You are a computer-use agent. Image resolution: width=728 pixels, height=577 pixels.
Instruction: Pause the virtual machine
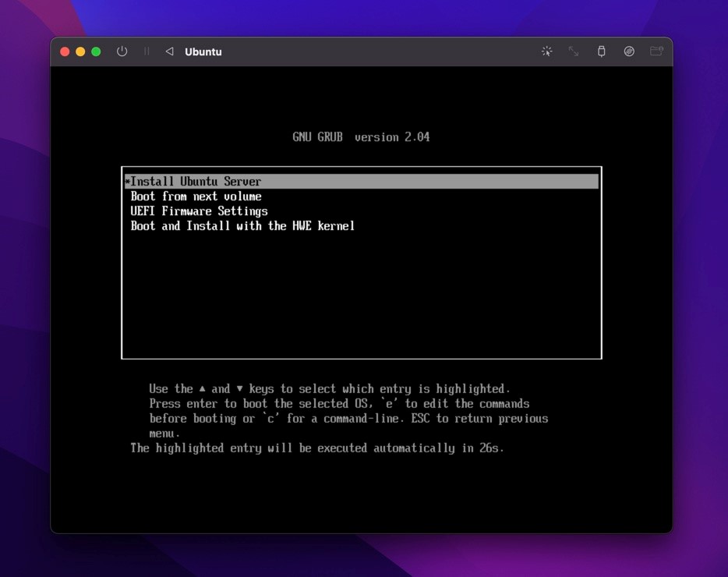coord(147,51)
